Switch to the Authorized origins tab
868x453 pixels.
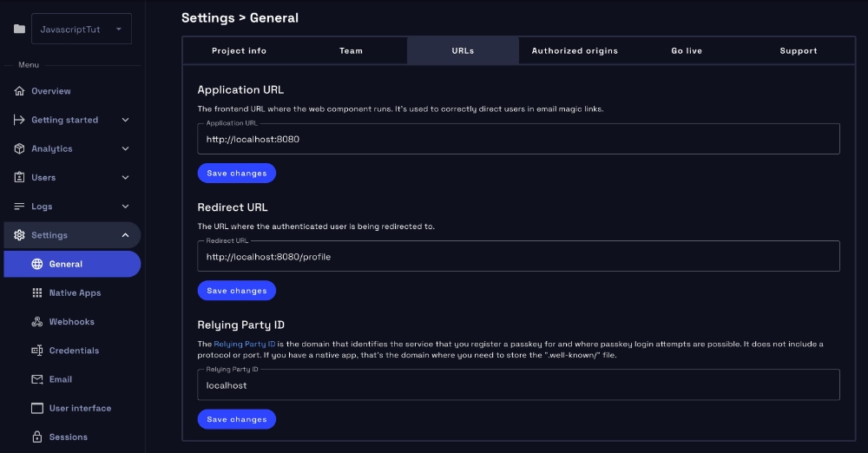(575, 51)
